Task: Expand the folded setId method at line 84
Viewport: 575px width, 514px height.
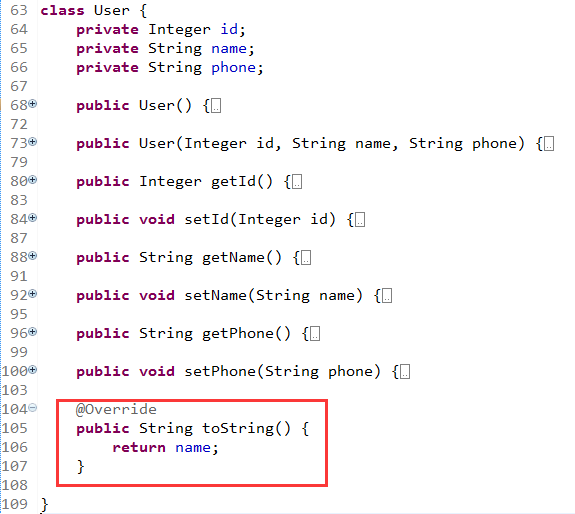Action: (33, 218)
